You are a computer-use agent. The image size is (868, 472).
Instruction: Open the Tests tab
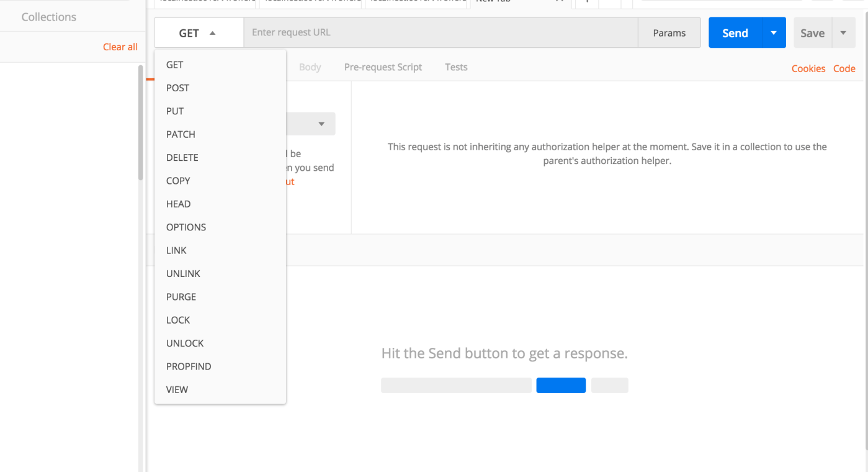tap(456, 67)
